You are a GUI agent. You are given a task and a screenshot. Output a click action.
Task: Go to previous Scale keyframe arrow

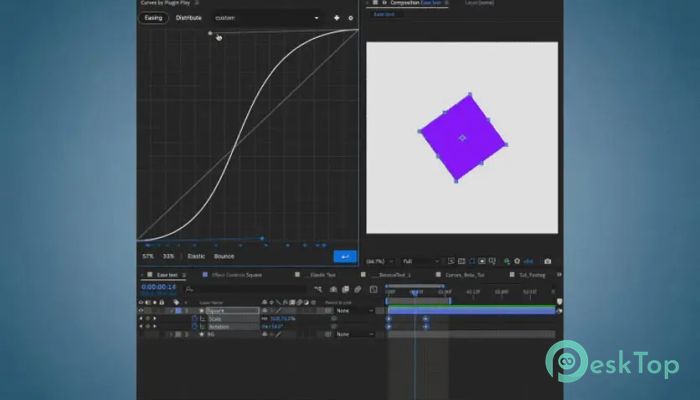[x=141, y=319]
